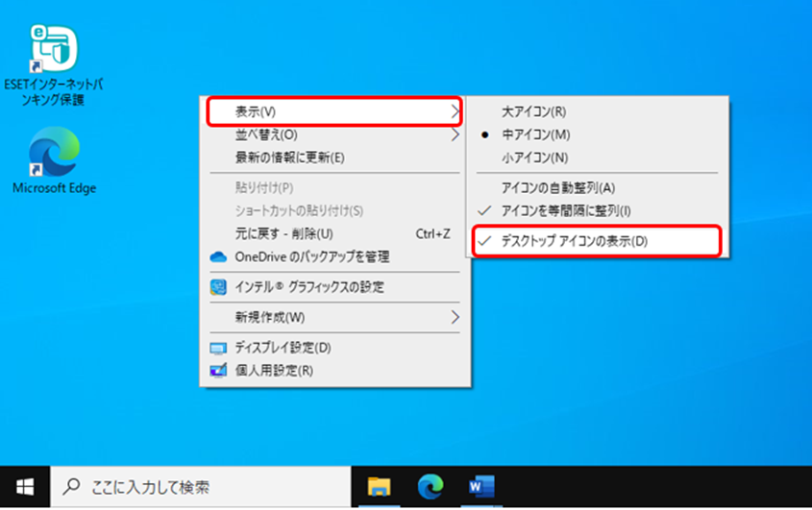Screen dimensions: 812x510
Task: Select the Microsoft Edge desktop shortcut
Action: point(54,160)
